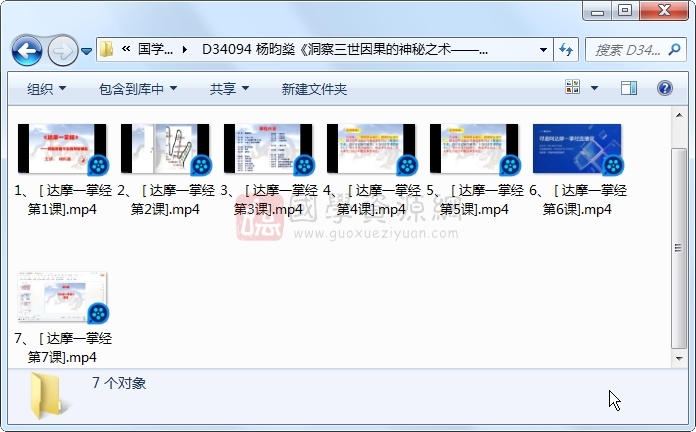Select the 国学... breadcrumb segment
The image size is (696, 432).
tap(155, 49)
